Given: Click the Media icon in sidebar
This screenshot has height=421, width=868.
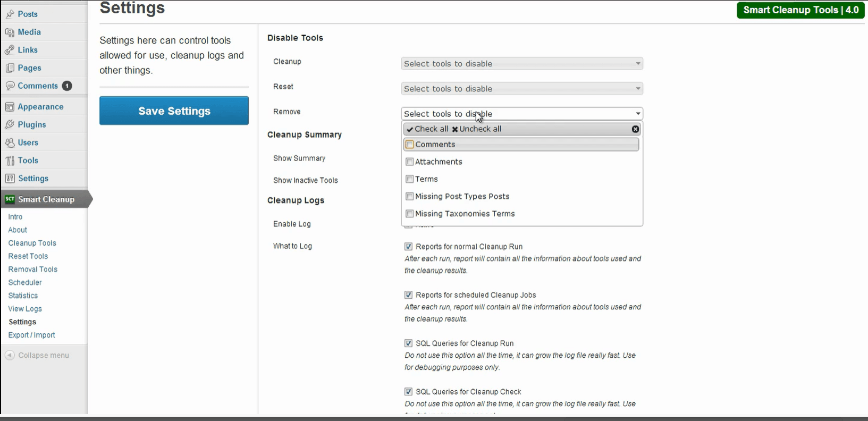Looking at the screenshot, I should (x=10, y=32).
